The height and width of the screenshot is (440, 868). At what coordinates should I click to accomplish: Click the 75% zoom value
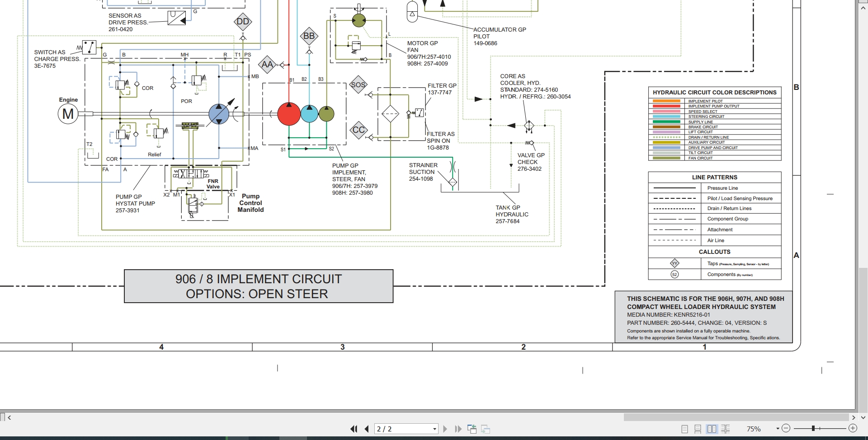click(754, 429)
